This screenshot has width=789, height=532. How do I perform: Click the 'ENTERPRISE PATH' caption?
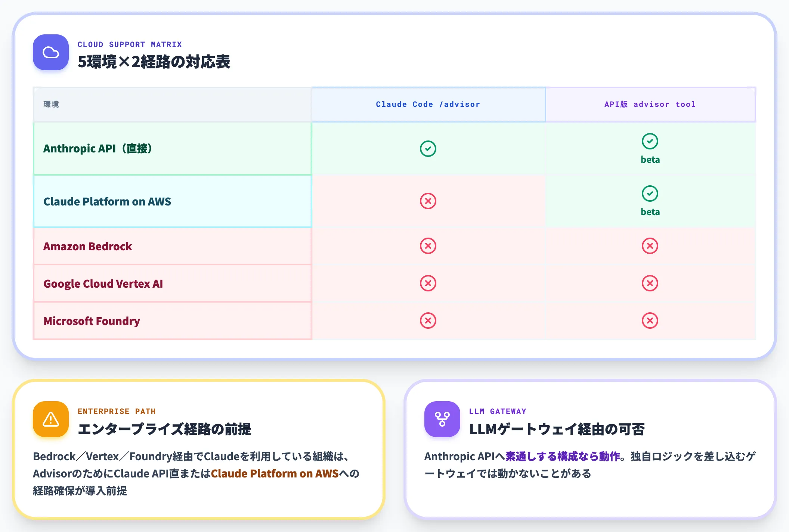pos(117,411)
